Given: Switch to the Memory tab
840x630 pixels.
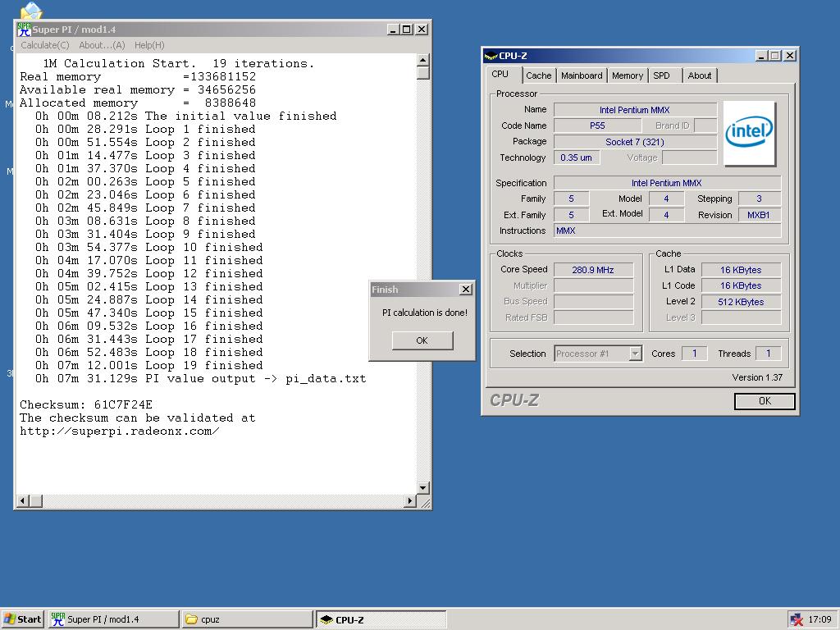Looking at the screenshot, I should click(x=628, y=75).
